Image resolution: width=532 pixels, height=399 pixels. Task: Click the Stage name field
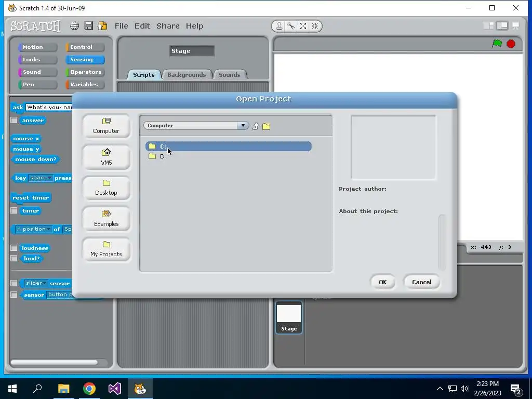(192, 51)
